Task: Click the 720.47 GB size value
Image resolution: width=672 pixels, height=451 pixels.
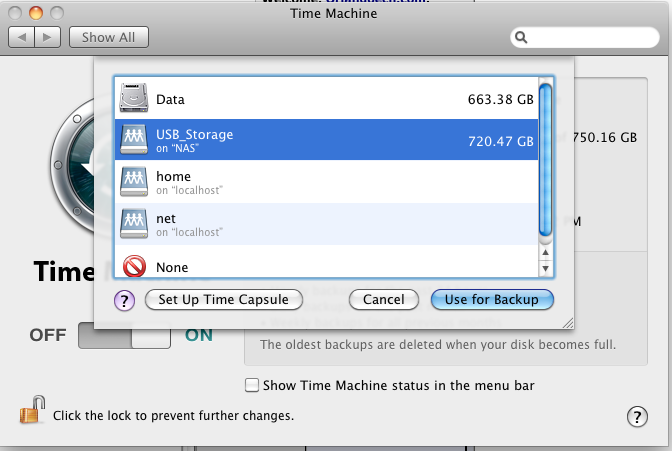Action: [501, 141]
